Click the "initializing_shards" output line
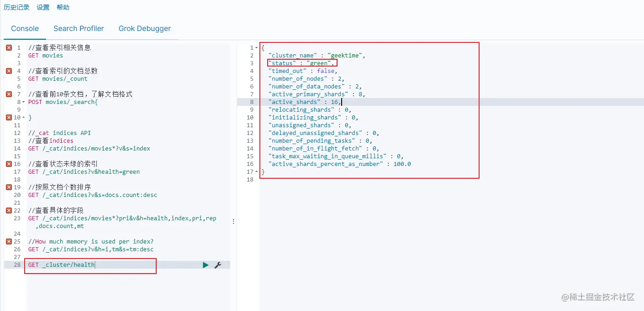The image size is (644, 311). click(313, 118)
